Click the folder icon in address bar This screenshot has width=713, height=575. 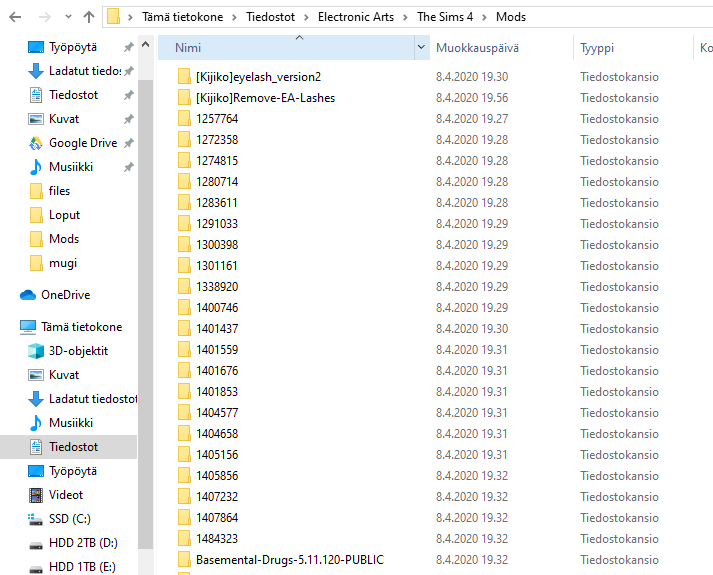[113, 17]
